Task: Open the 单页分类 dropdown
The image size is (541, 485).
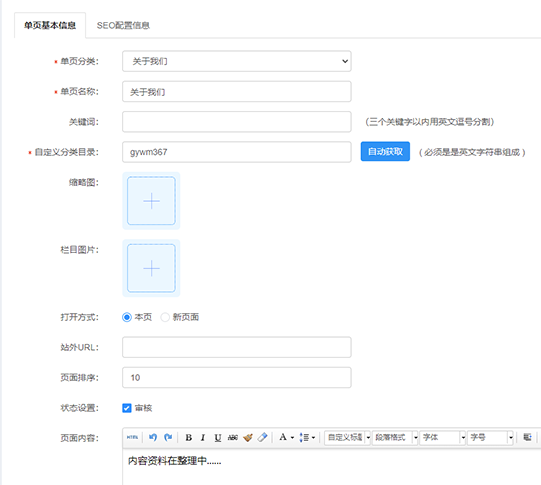Action: point(237,61)
